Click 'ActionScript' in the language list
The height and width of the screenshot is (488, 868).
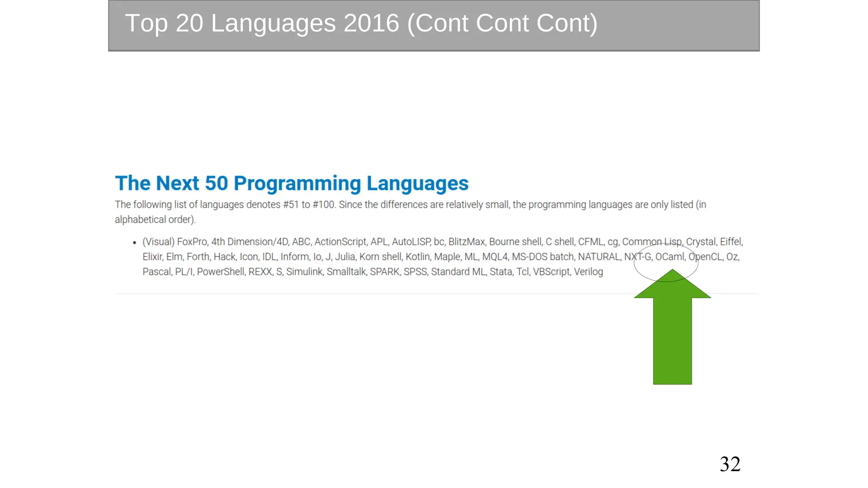pyautogui.click(x=340, y=242)
